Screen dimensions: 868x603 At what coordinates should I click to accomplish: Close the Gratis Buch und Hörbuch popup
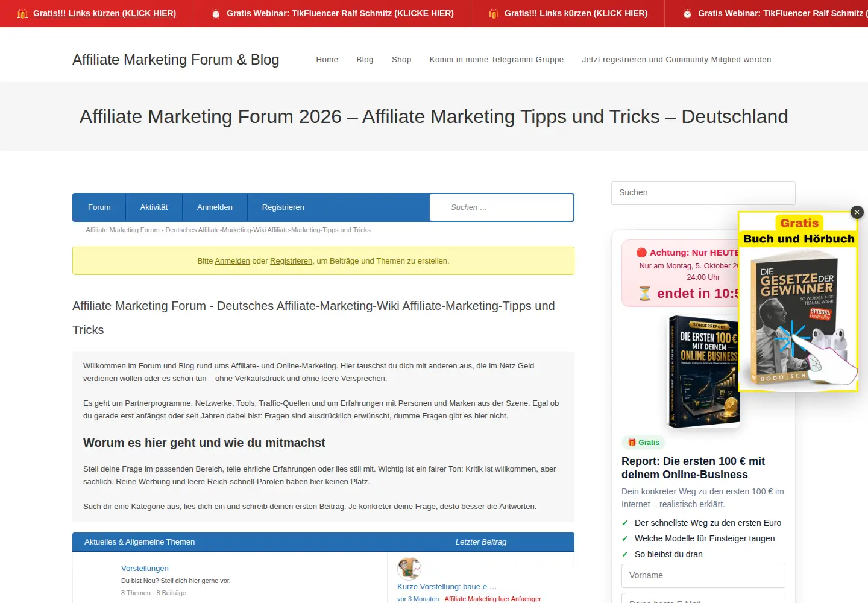pyautogui.click(x=857, y=212)
